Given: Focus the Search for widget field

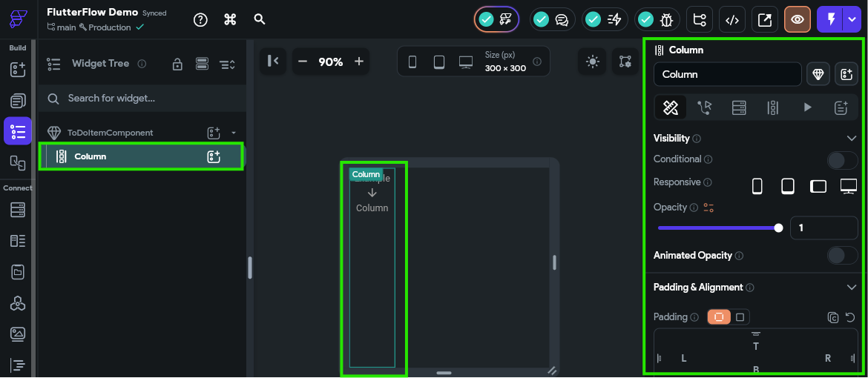Looking at the screenshot, I should click(142, 99).
